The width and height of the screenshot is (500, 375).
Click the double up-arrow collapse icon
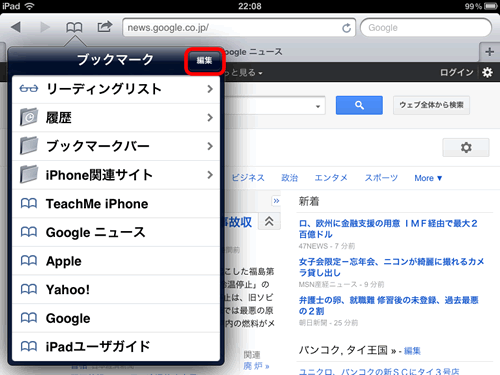[269, 221]
